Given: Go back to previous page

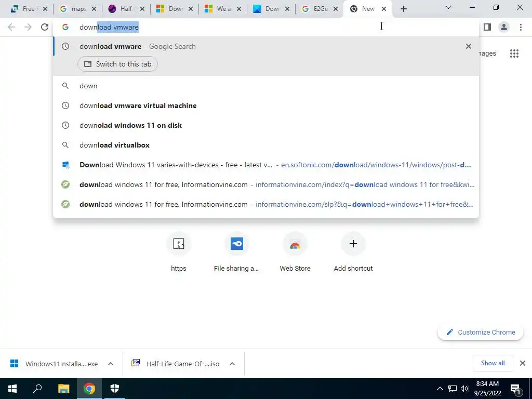Looking at the screenshot, I should pos(11,27).
